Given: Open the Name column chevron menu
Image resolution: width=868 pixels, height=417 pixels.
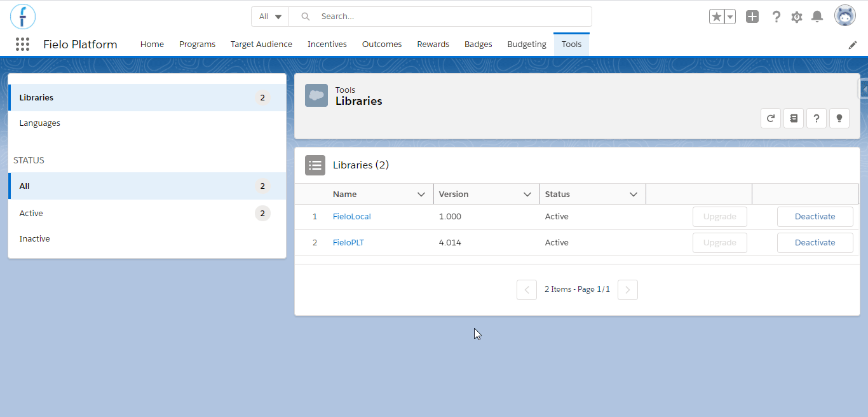Looking at the screenshot, I should click(x=421, y=195).
